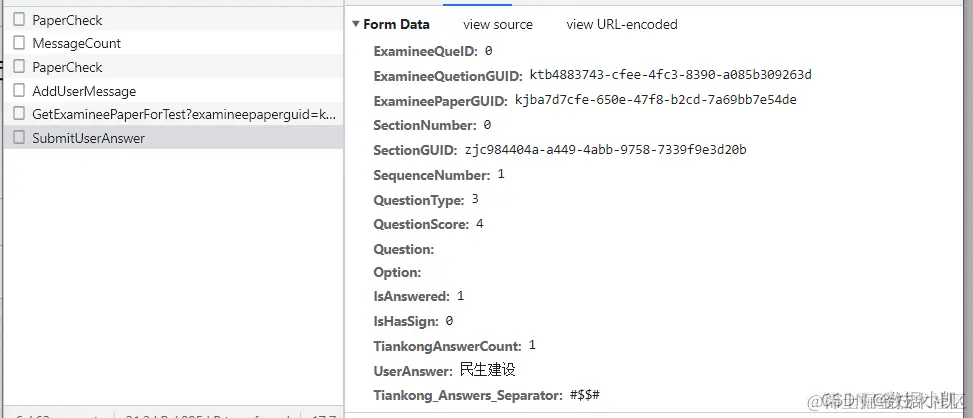973x418 pixels.
Task: Select the AddUserMessage request row
Action: pos(173,91)
